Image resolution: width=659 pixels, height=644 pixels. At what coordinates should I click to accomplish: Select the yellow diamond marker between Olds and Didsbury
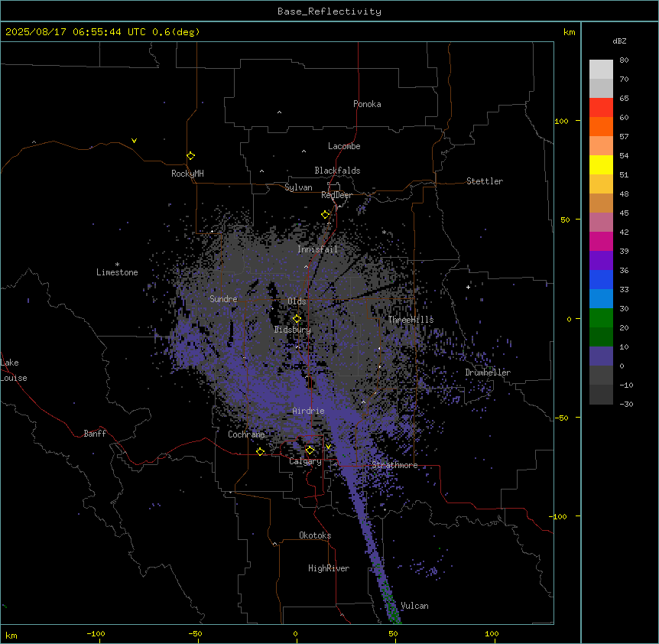click(297, 319)
